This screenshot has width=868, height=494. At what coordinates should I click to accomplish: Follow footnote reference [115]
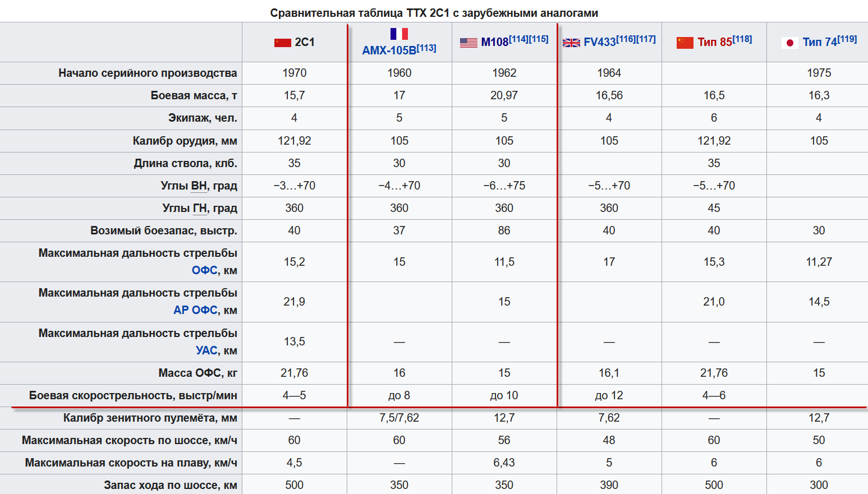(x=539, y=39)
